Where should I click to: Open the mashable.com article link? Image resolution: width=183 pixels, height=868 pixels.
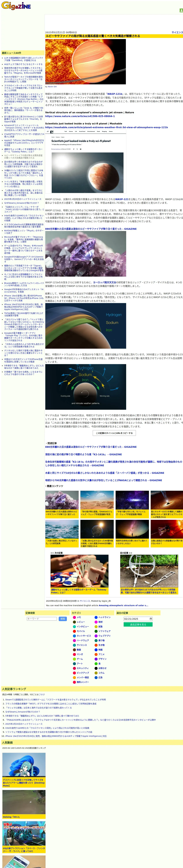[x=106, y=127]
